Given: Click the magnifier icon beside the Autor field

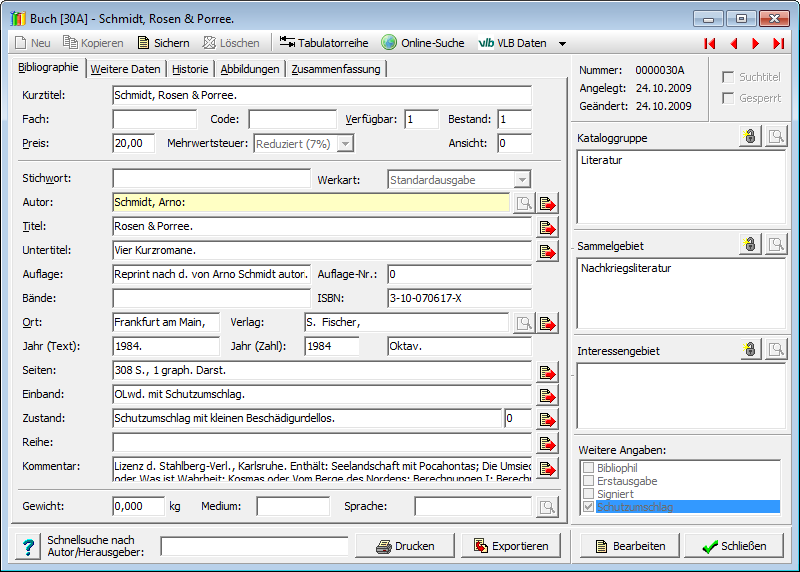Looking at the screenshot, I should [523, 203].
